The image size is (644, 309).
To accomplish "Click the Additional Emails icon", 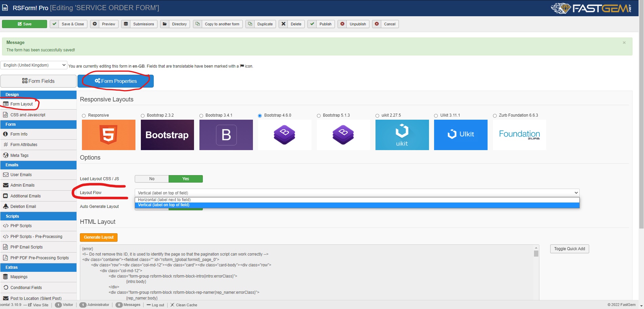I will [6, 196].
